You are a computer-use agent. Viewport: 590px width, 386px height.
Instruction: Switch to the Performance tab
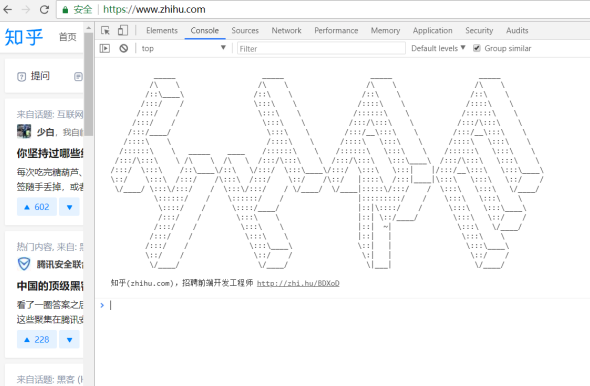336,30
